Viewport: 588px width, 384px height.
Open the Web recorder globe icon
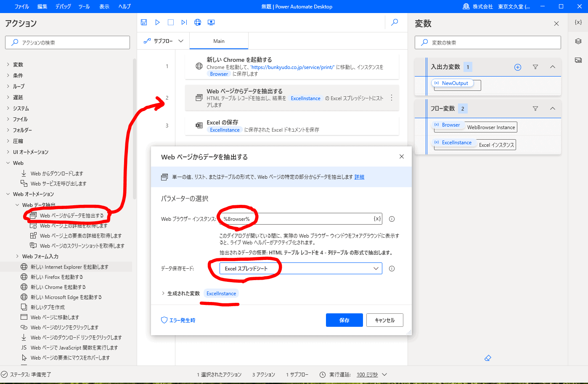pyautogui.click(x=198, y=22)
